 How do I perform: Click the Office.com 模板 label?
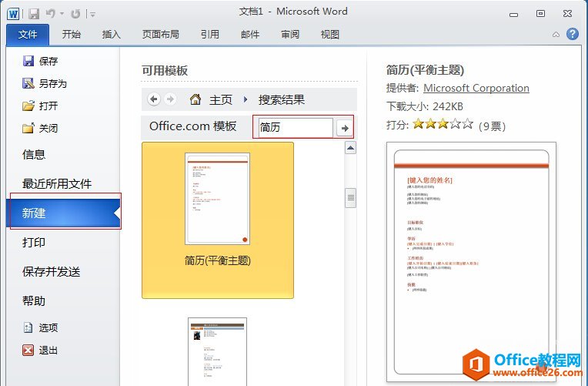pos(192,126)
